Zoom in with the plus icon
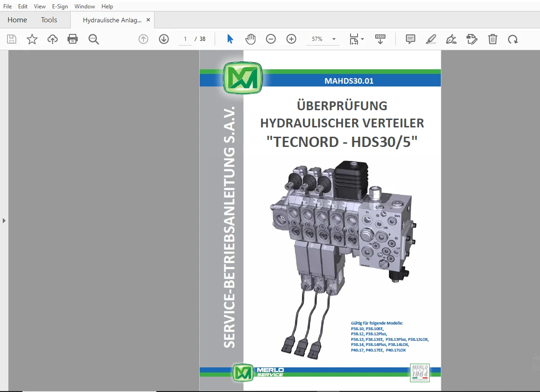The height and width of the screenshot is (392, 540). tap(291, 39)
